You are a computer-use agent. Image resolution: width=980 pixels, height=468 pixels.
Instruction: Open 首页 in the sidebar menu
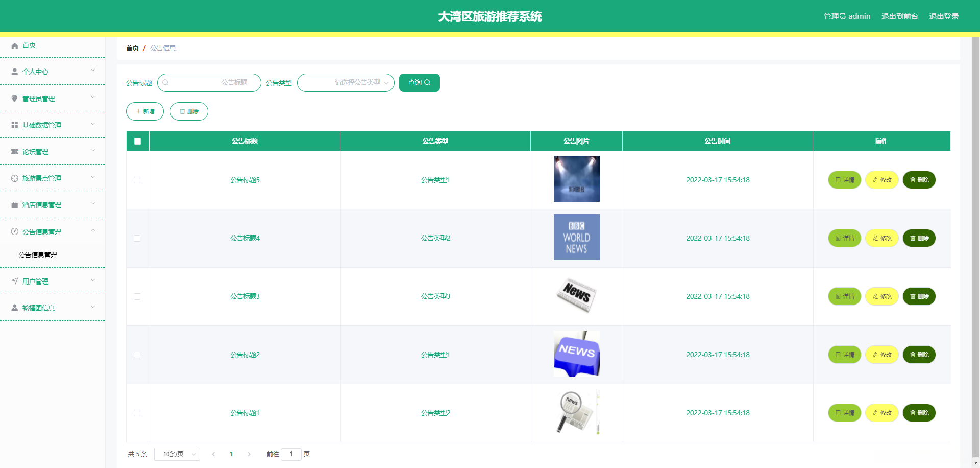(52, 45)
